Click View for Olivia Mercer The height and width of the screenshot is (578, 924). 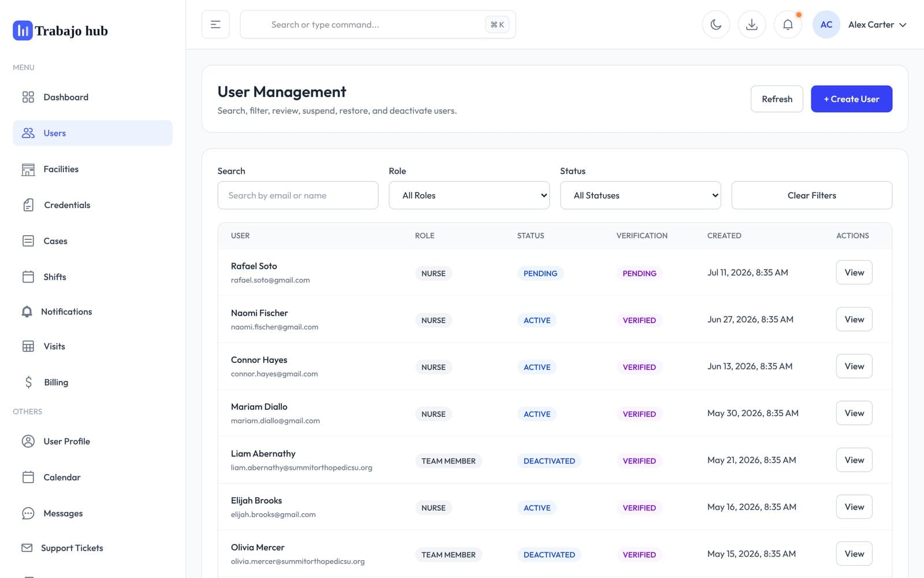tap(854, 553)
